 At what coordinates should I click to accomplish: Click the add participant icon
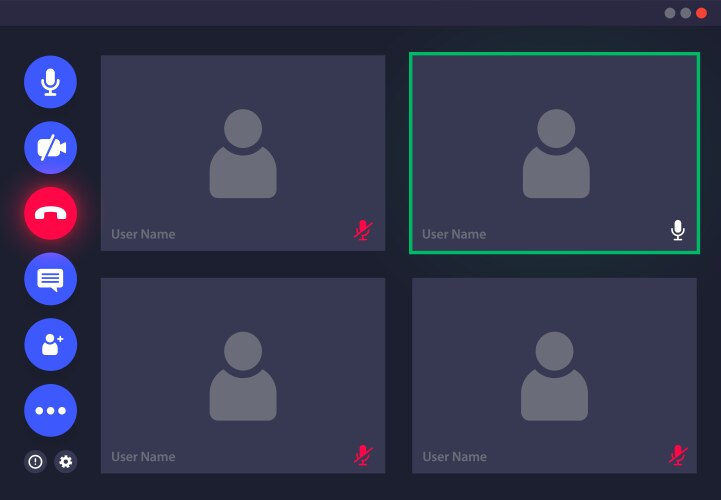(x=50, y=345)
